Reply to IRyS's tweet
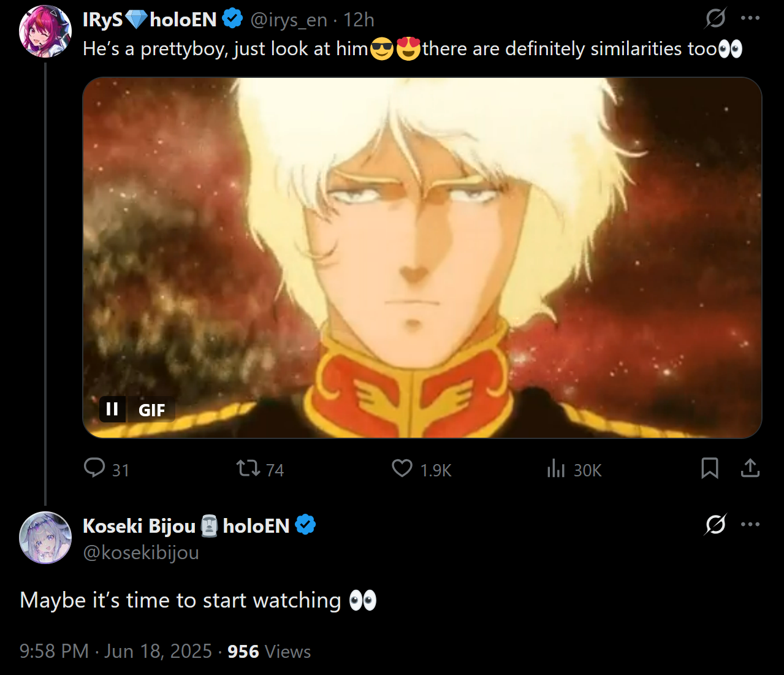Screen dimensions: 784x675 pos(94,468)
